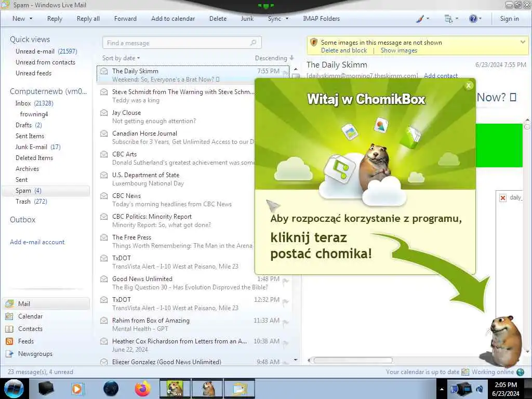Switch to the ChomikBox taskbar button
Image resolution: width=532 pixels, height=399 pixels.
(x=175, y=389)
